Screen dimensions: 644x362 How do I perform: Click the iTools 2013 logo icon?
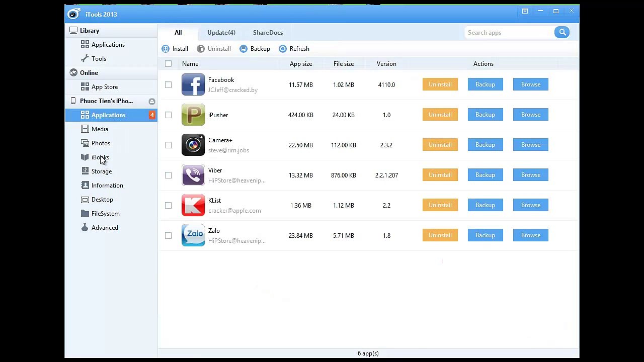point(74,14)
